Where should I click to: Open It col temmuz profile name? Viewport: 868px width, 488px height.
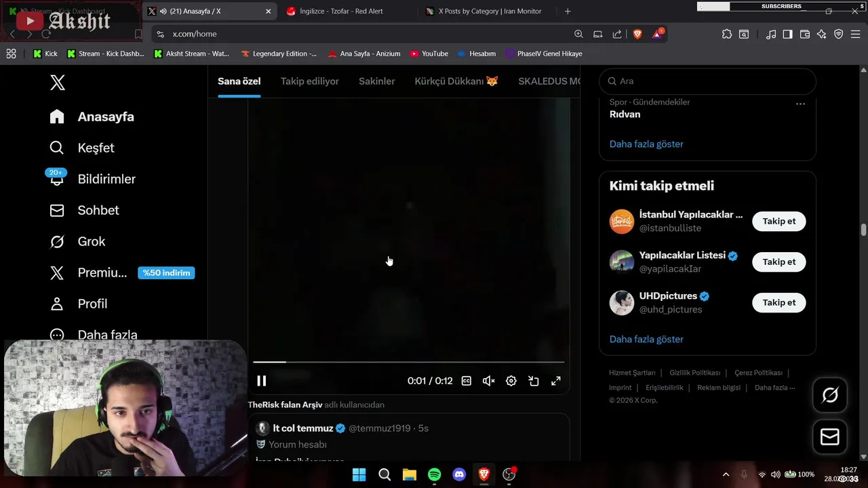(x=303, y=428)
